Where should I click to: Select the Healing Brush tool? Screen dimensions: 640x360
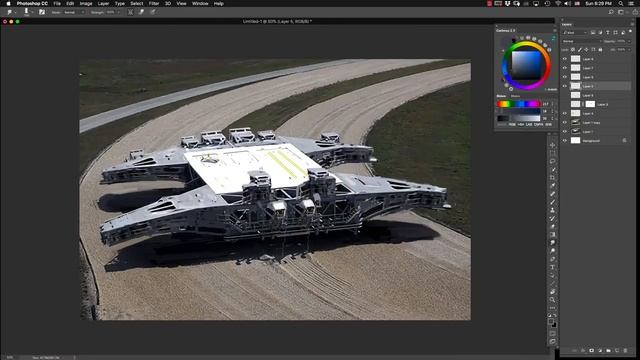553,194
